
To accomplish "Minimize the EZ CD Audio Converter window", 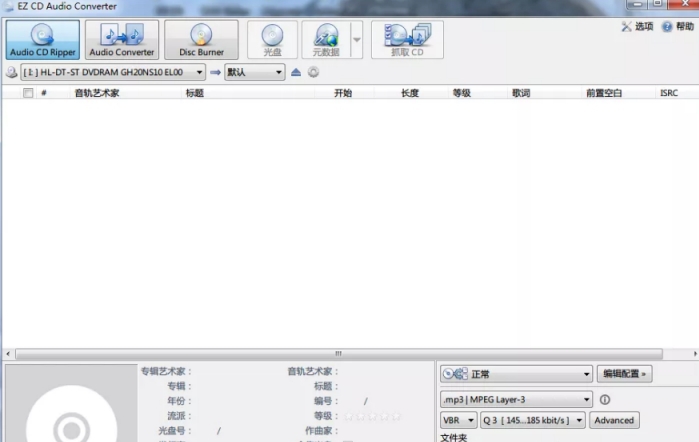I will tap(636, 4).
